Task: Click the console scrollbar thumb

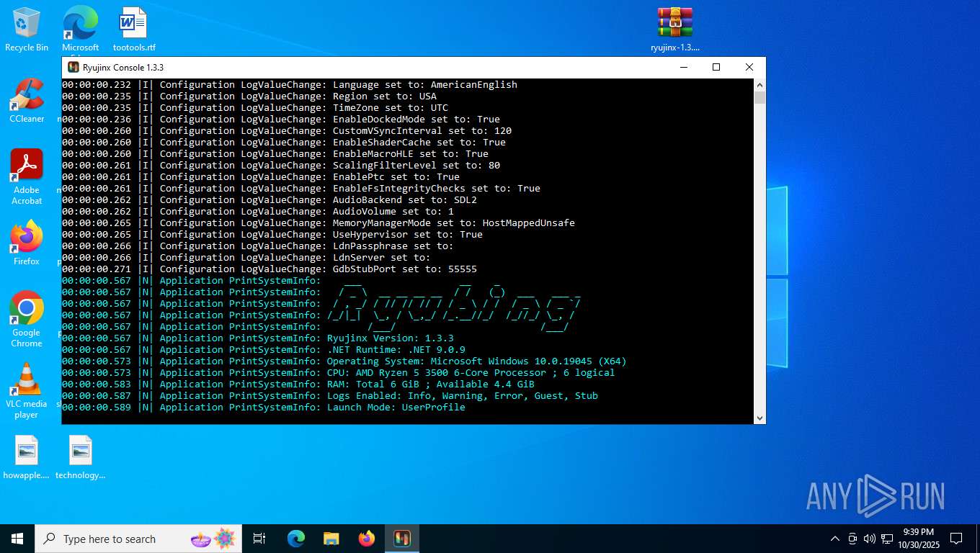Action: coord(759,98)
